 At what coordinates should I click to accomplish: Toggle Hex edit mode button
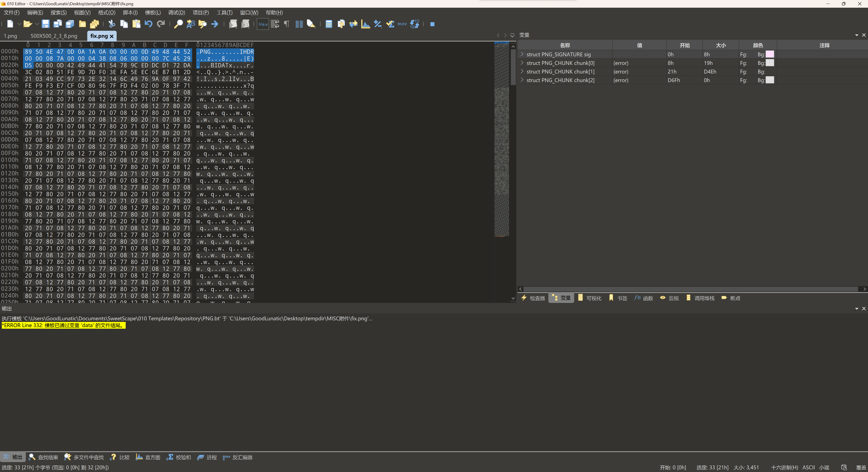[263, 24]
